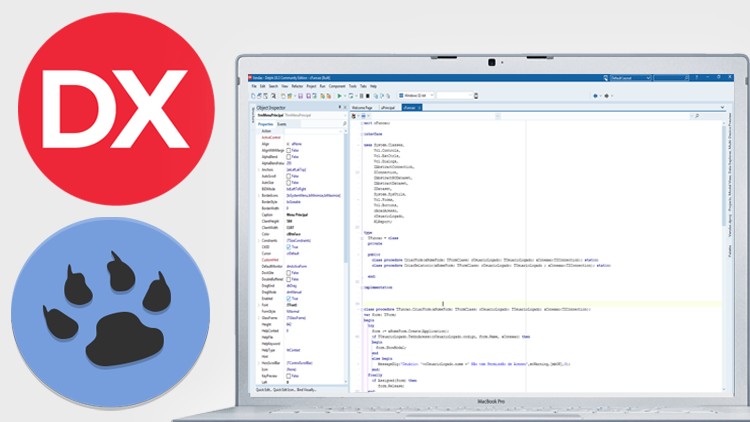
Task: Toggle the AlignWithMargins checkbox
Action: coord(288,150)
